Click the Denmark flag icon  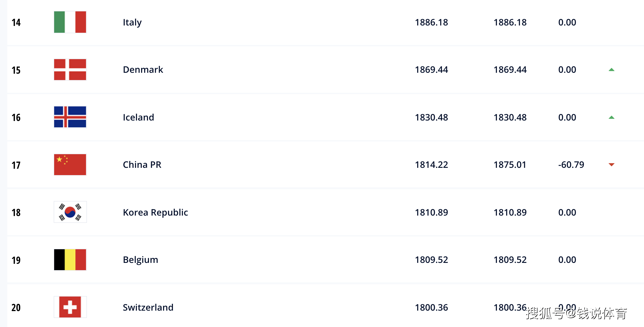(70, 69)
